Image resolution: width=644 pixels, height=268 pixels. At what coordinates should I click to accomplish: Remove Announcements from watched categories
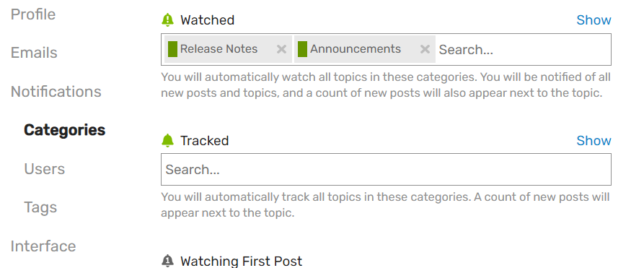pos(425,49)
